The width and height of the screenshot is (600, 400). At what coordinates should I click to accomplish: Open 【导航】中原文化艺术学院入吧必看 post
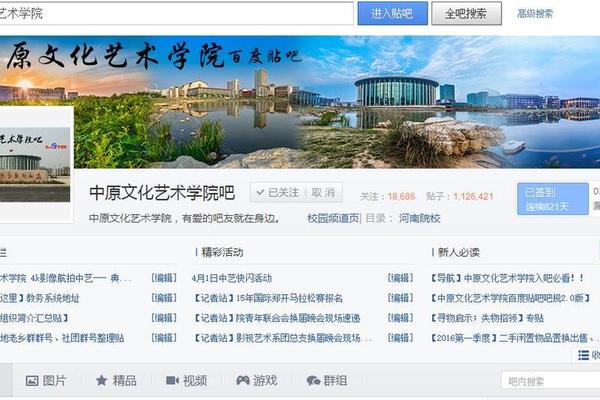[507, 278]
